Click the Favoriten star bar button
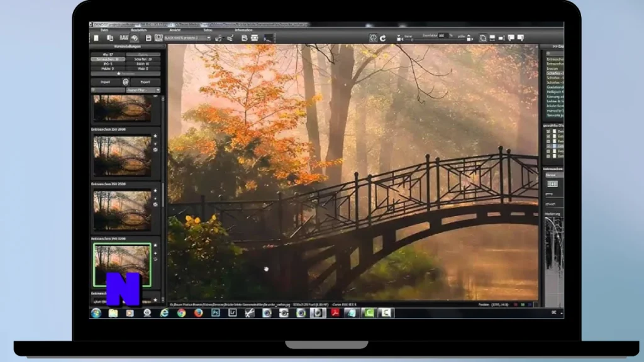Image resolution: width=644 pixels, height=362 pixels. point(125,74)
